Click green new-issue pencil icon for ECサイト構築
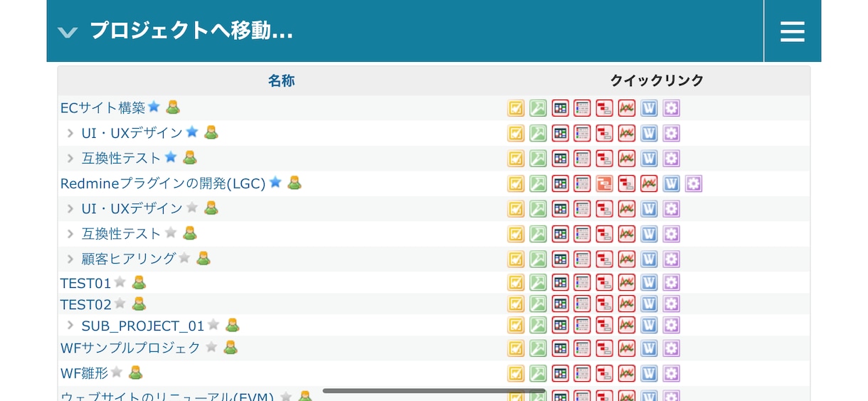 pos(538,108)
